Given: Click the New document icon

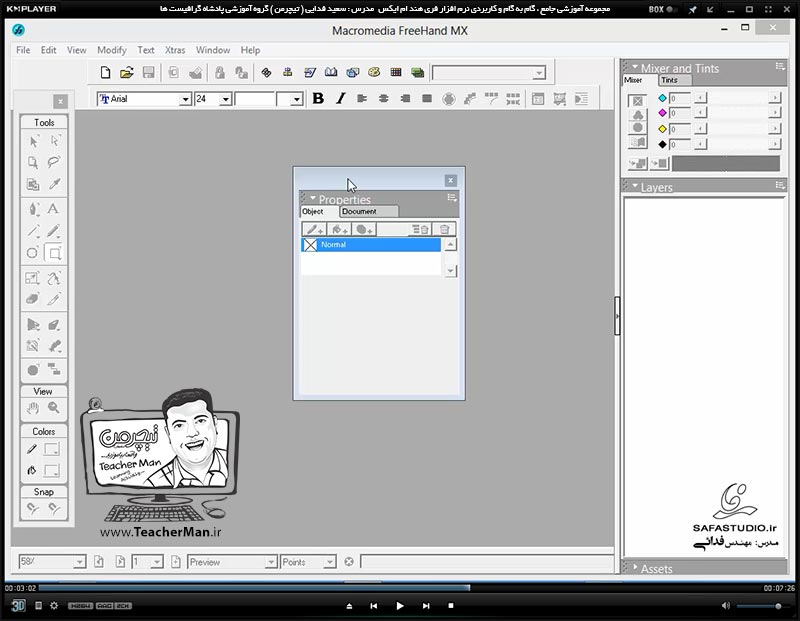Looking at the screenshot, I should tap(105, 72).
